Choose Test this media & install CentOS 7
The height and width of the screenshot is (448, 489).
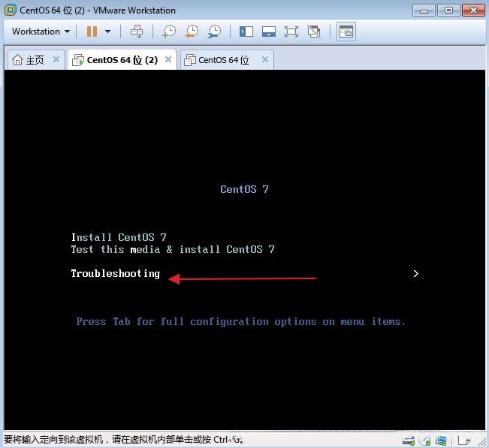point(173,249)
